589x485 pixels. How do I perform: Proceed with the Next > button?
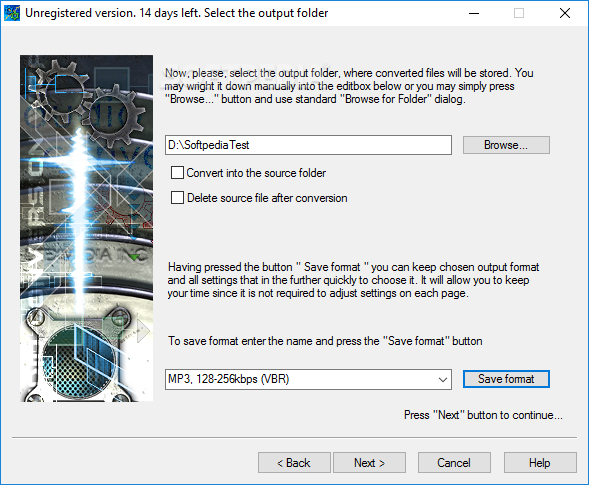369,462
